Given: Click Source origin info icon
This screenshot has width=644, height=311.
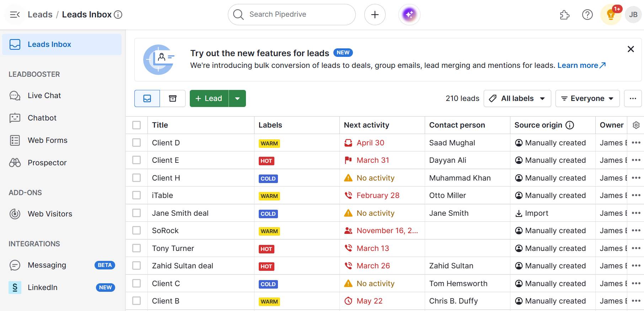Looking at the screenshot, I should point(570,125).
